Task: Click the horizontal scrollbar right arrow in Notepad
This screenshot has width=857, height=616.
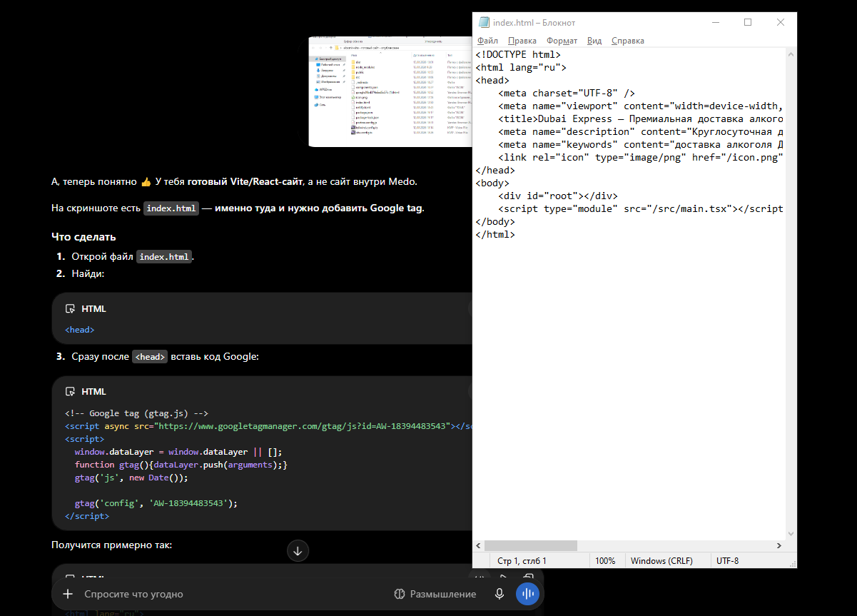Action: pyautogui.click(x=780, y=545)
